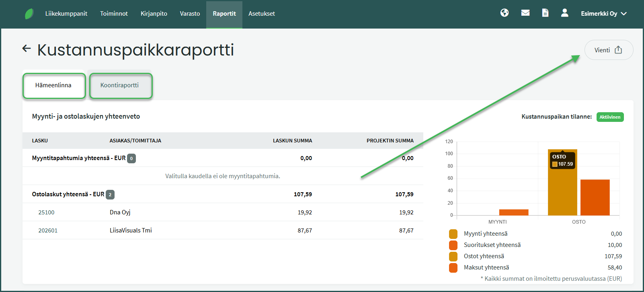This screenshot has height=292, width=644.
Task: Open invoice 202601 from LiisaVisuals Tmi
Action: click(x=48, y=230)
